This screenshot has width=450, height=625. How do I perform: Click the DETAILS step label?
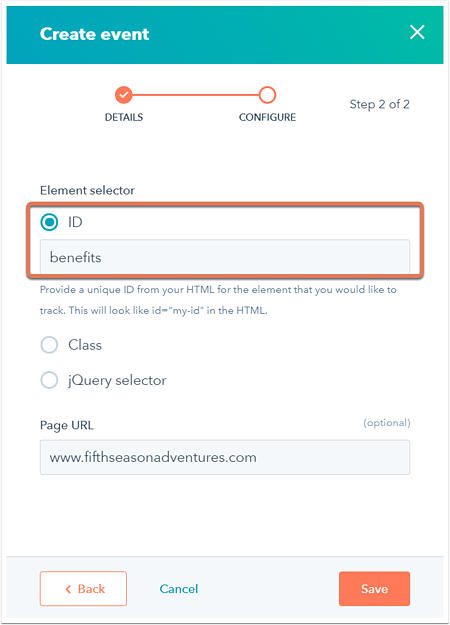coord(124,117)
